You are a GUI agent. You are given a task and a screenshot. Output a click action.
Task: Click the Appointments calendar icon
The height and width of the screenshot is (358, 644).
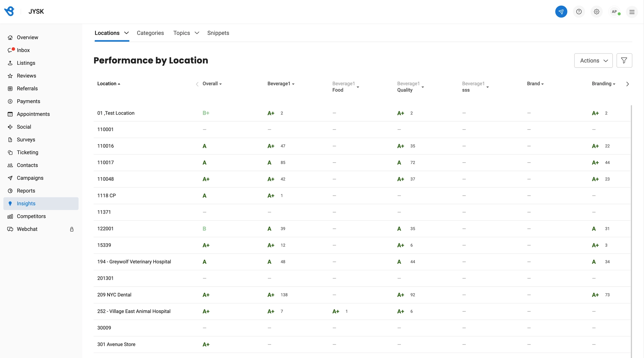(x=10, y=114)
